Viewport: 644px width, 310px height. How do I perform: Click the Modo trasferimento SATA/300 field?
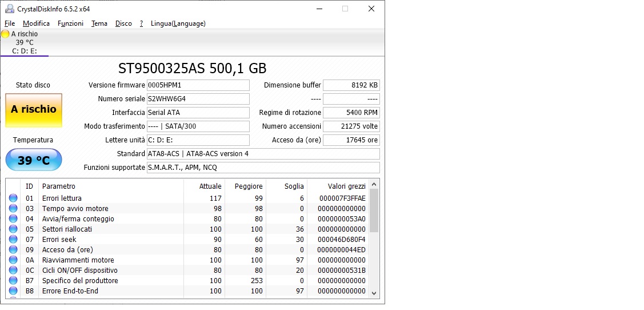click(x=198, y=126)
